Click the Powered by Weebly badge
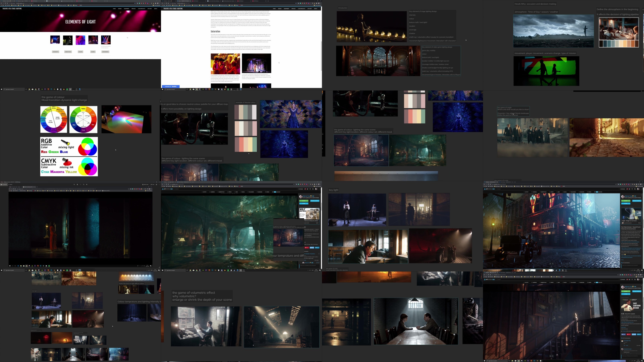 pyautogui.click(x=171, y=86)
